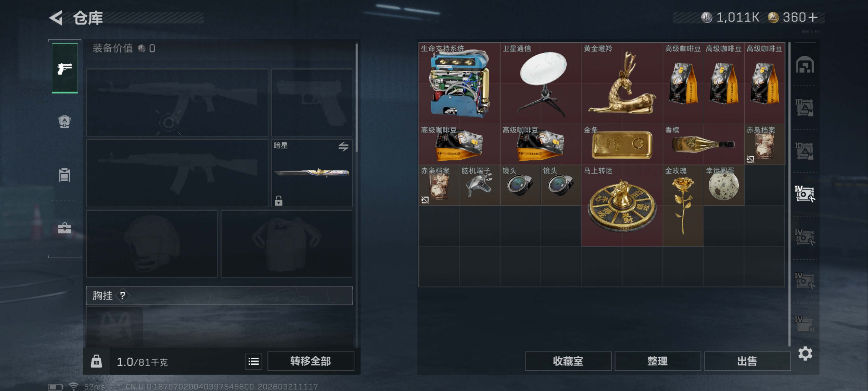Select the weapons pistol tab icon

pos(65,68)
